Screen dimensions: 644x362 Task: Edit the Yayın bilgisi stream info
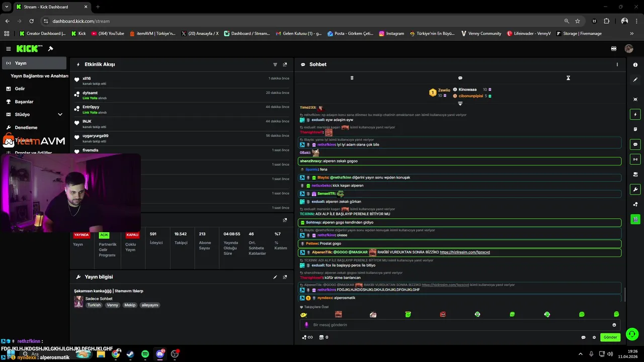coord(275,277)
